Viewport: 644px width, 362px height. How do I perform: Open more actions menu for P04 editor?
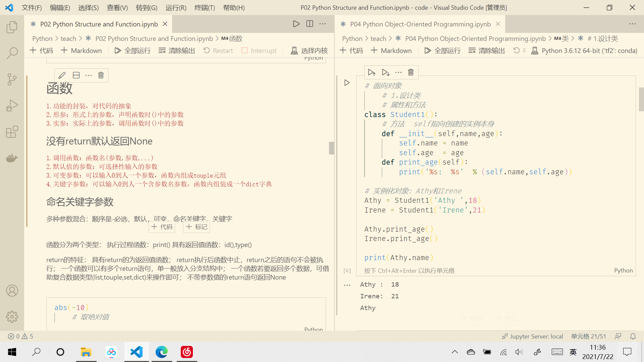[633, 24]
